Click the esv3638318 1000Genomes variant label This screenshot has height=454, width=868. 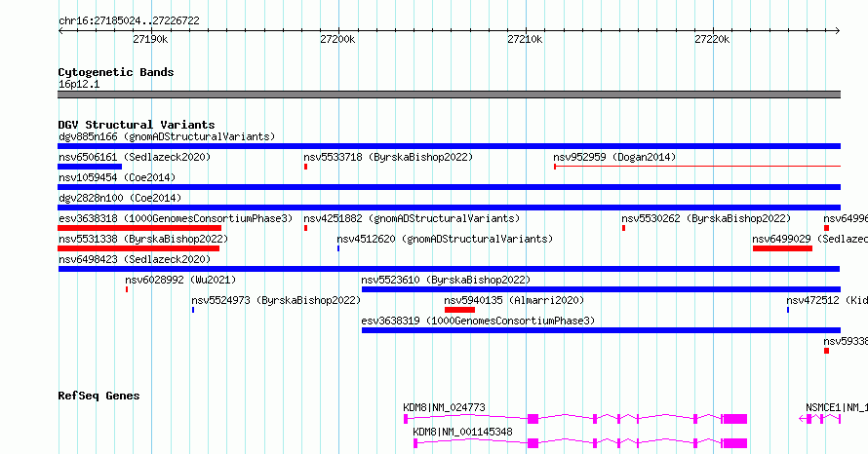point(176,218)
